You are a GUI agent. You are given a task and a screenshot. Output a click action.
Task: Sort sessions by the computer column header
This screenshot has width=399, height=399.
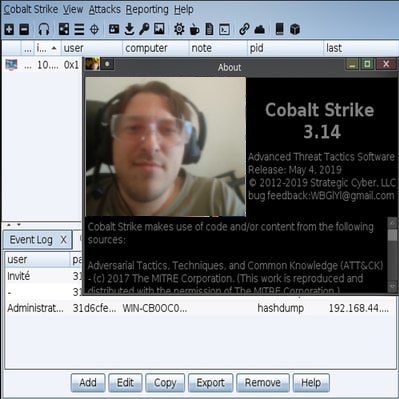click(x=156, y=48)
